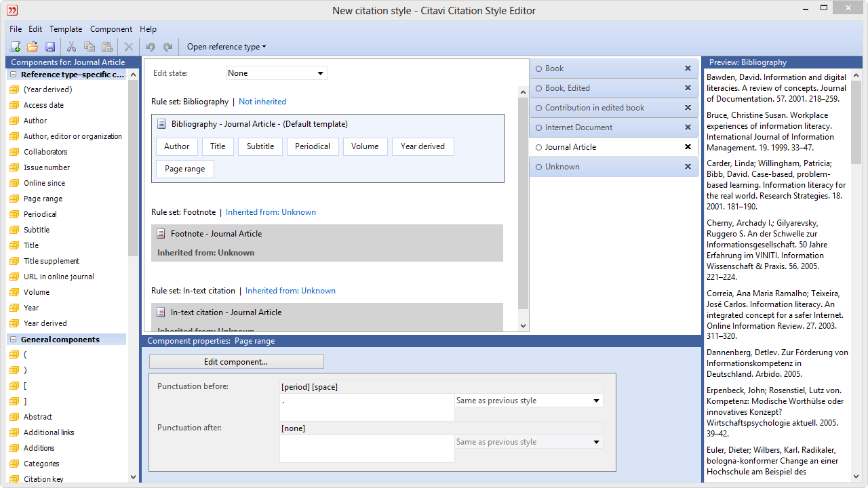Viewport: 868px width, 488px height.
Task: Click the Delete X toolbar icon
Action: pos(128,47)
